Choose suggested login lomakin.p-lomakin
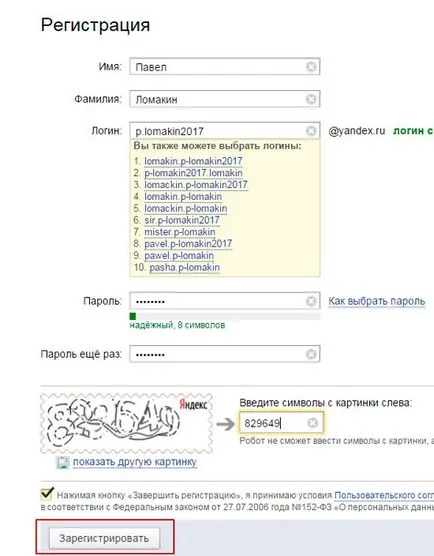434x556 pixels. (x=183, y=196)
